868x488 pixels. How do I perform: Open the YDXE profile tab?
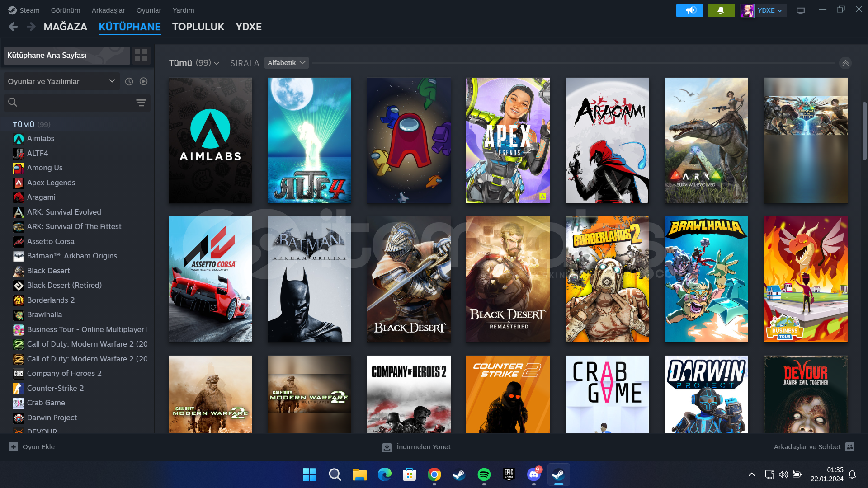point(249,27)
